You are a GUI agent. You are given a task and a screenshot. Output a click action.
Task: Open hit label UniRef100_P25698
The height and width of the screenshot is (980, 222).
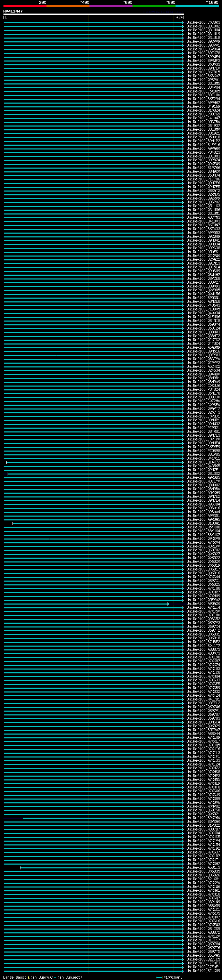coord(203,451)
